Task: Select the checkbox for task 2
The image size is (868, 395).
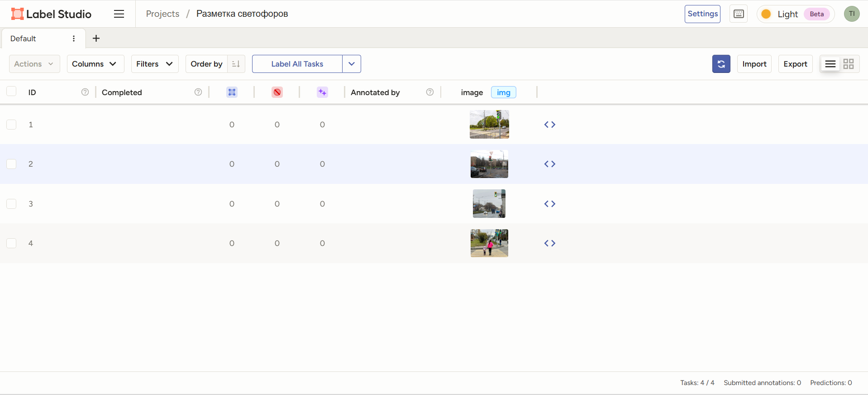Action: (11, 164)
